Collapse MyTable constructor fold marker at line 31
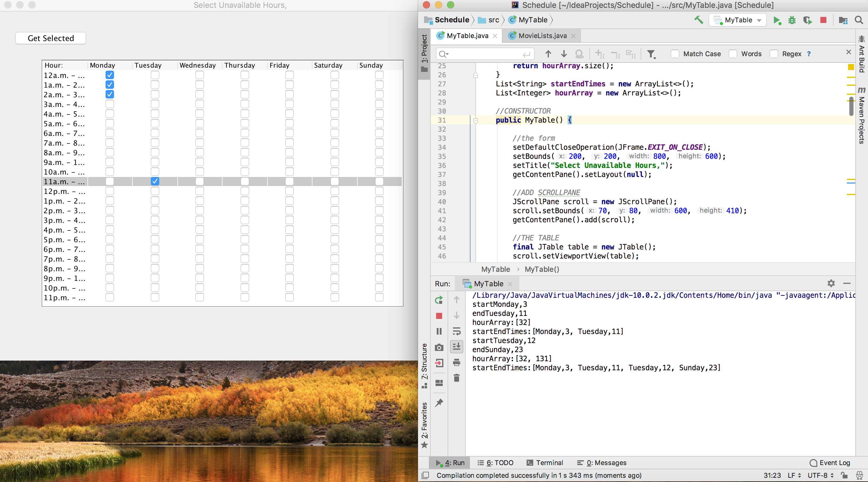This screenshot has height=482, width=868. click(x=475, y=120)
